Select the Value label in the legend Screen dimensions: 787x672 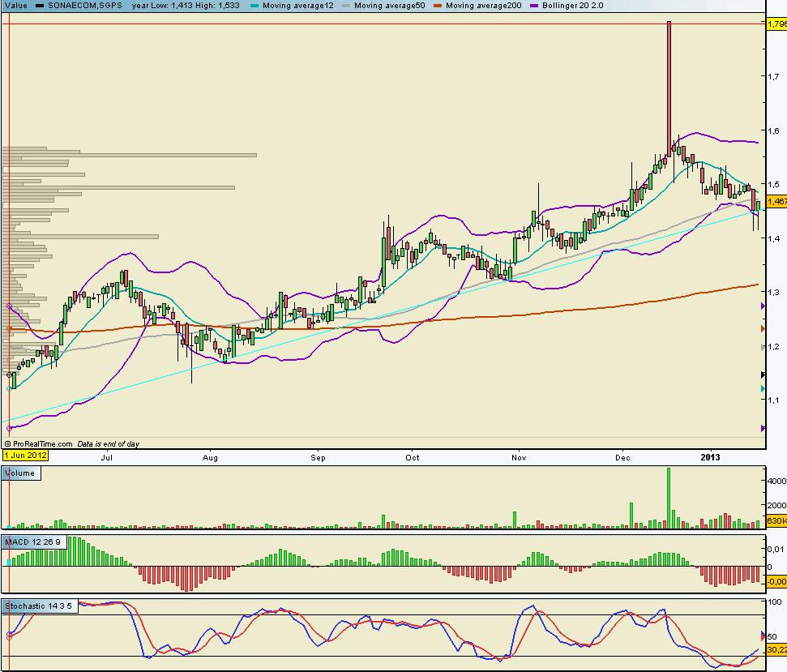point(16,6)
